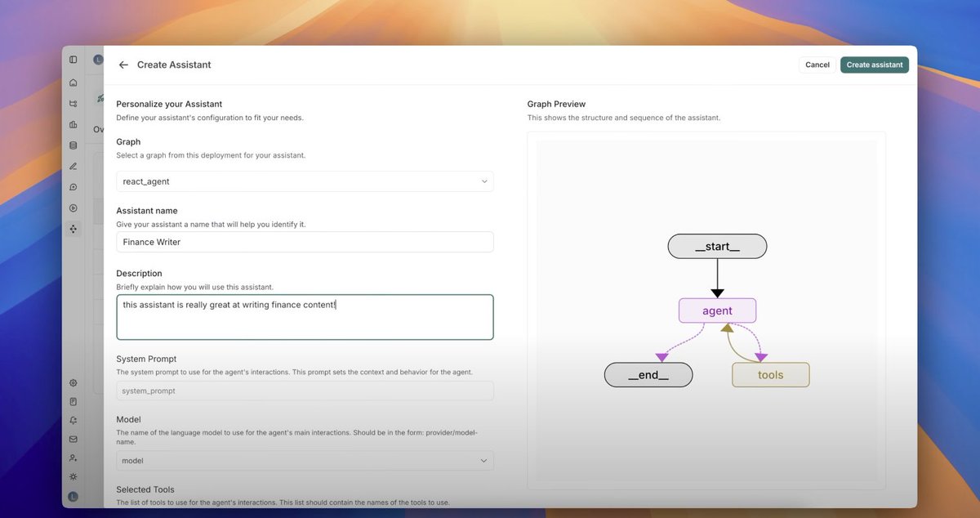Open the Model dropdown
This screenshot has width=980, height=518.
305,461
